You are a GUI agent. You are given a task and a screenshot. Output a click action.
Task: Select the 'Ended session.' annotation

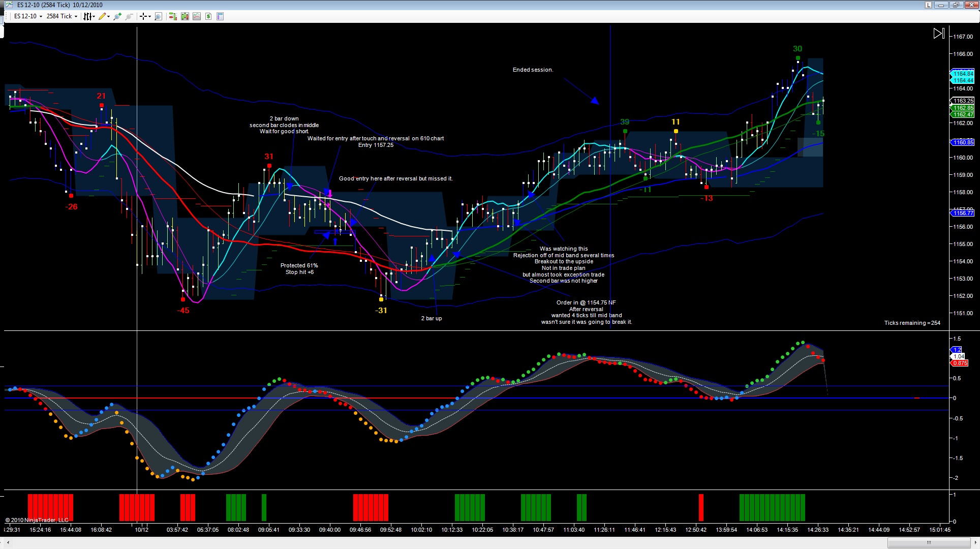(533, 70)
